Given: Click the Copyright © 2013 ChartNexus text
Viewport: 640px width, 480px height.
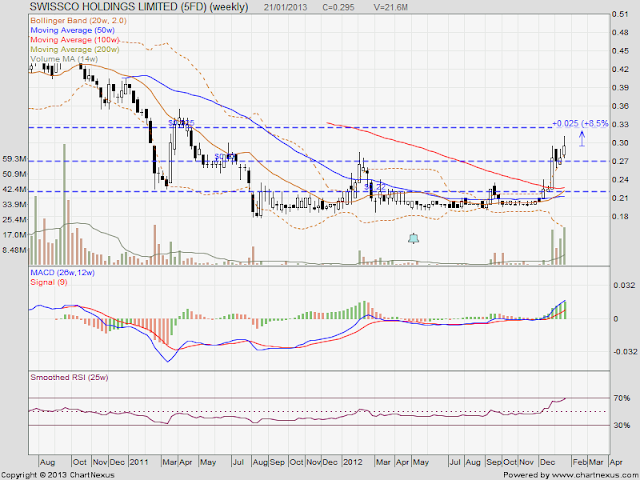Looking at the screenshot, I should tap(58, 475).
